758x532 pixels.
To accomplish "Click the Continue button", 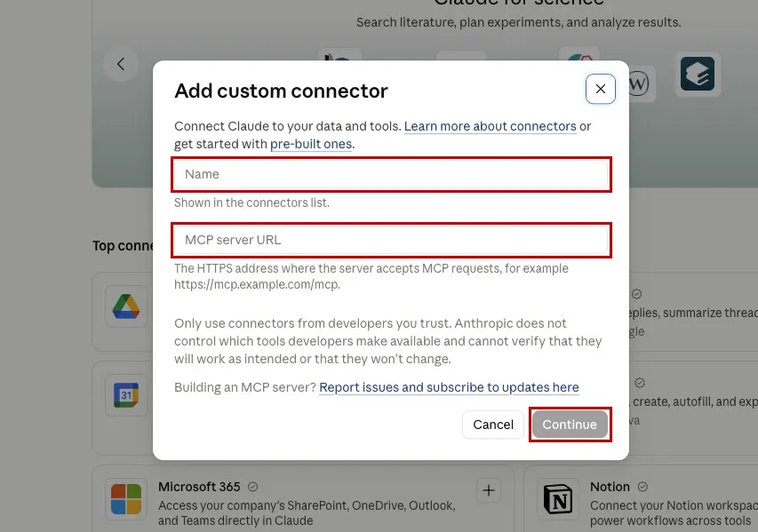I will pyautogui.click(x=570, y=425).
